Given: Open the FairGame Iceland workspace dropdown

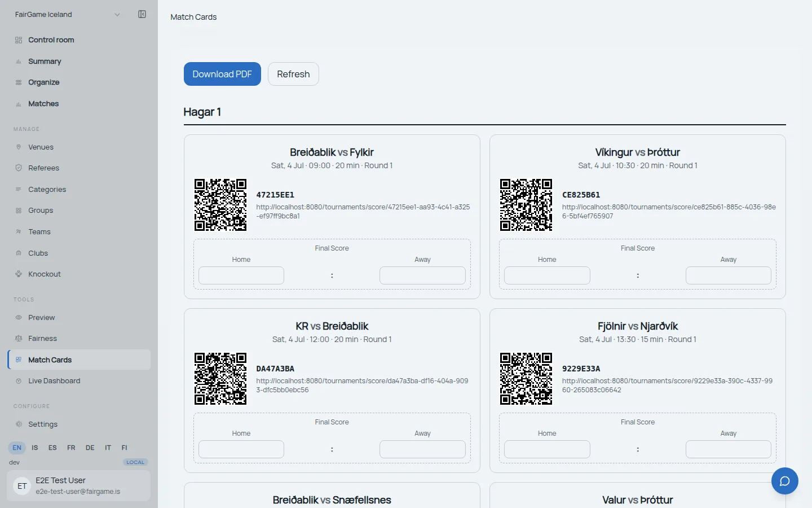Looking at the screenshot, I should point(68,15).
